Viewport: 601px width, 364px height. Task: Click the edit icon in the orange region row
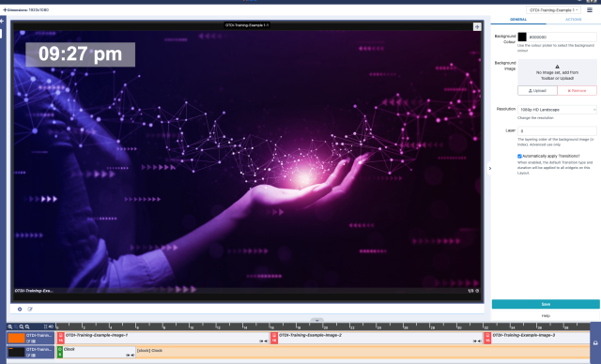[28, 341]
